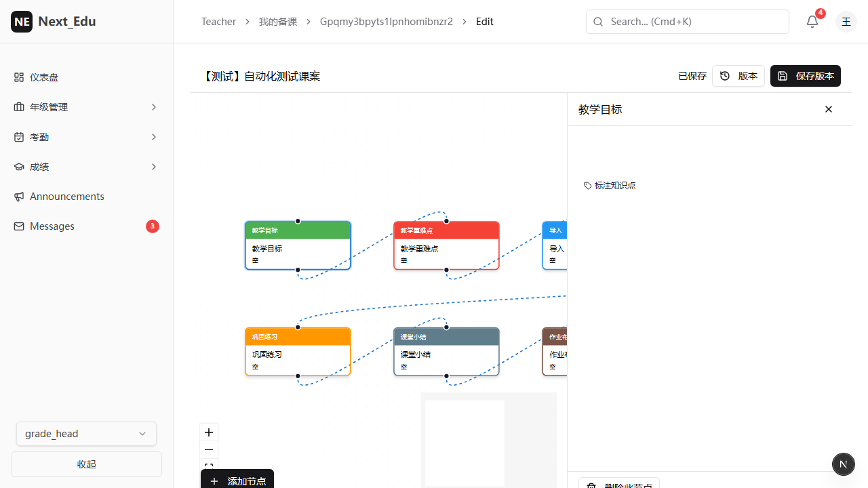Click the version history clock icon
Viewport: 868px width, 488px height.
[725, 76]
